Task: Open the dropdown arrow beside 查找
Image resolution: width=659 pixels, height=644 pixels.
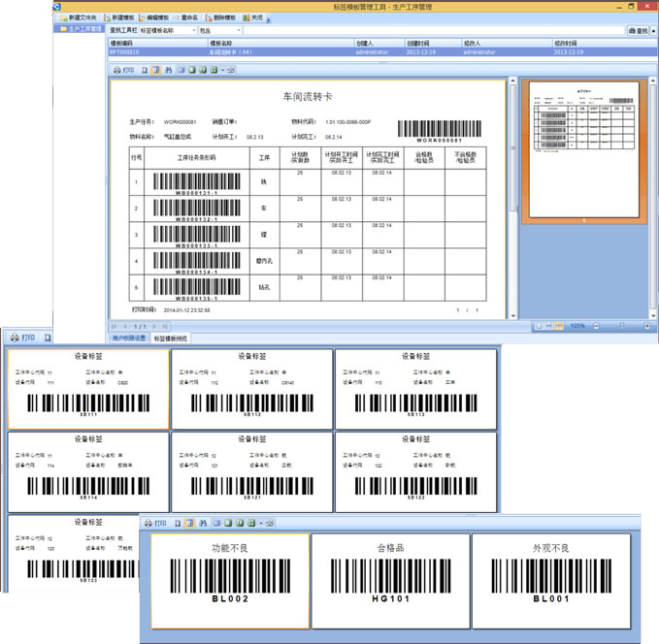Action: (x=653, y=31)
